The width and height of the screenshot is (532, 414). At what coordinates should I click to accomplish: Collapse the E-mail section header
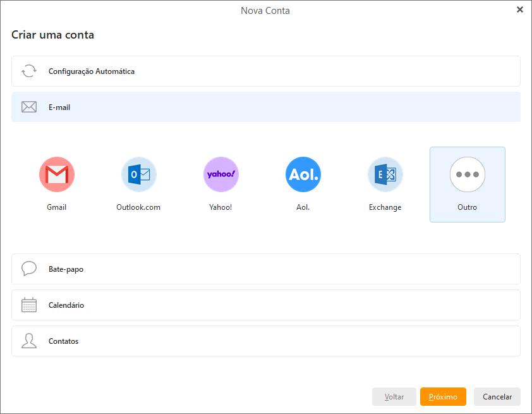pos(266,107)
